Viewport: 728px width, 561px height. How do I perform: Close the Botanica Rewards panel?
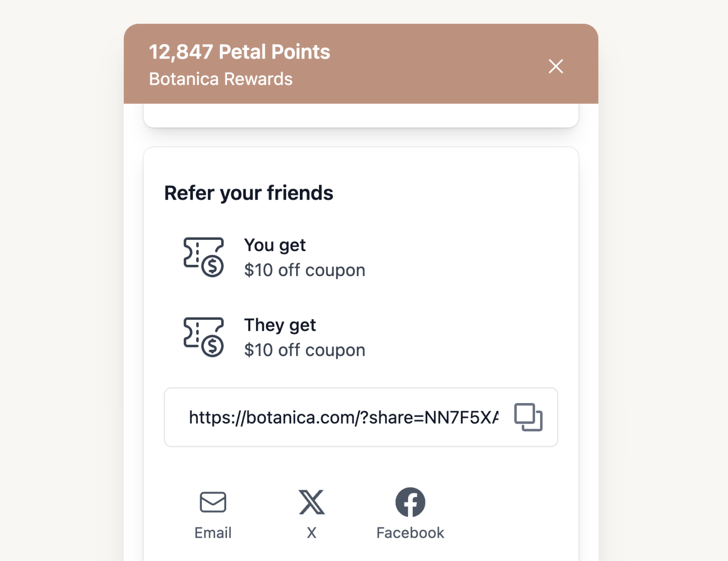tap(556, 66)
